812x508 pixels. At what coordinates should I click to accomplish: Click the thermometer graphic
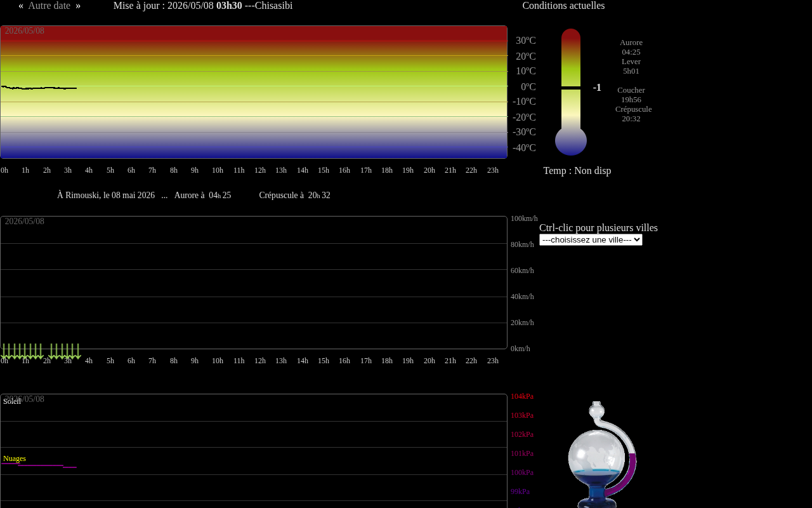pyautogui.click(x=571, y=92)
